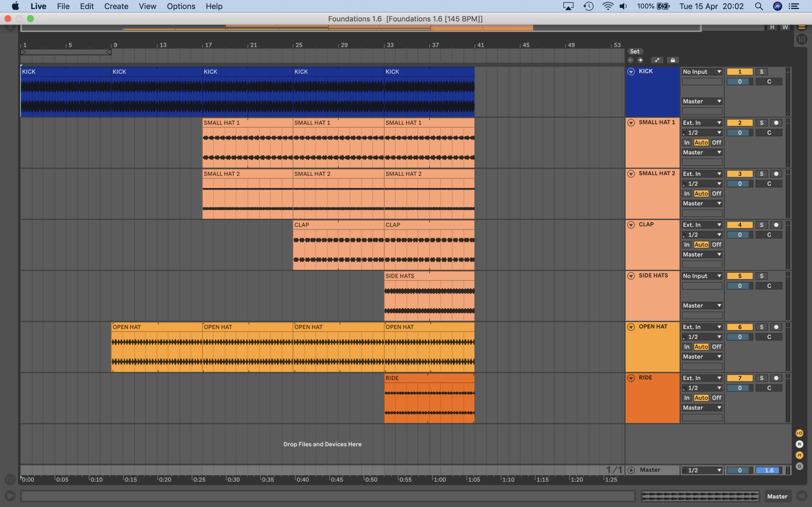Click the Set locator button
This screenshot has width=812, height=507.
pyautogui.click(x=634, y=51)
